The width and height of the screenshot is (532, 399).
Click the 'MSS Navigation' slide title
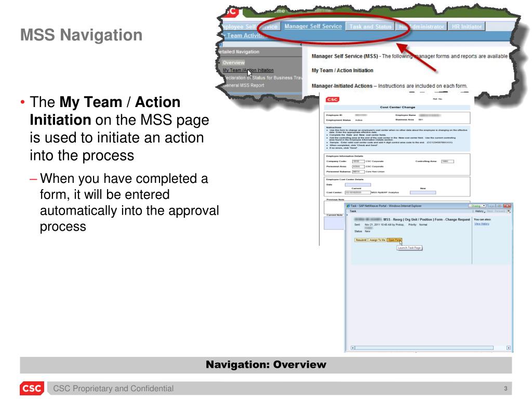point(82,35)
